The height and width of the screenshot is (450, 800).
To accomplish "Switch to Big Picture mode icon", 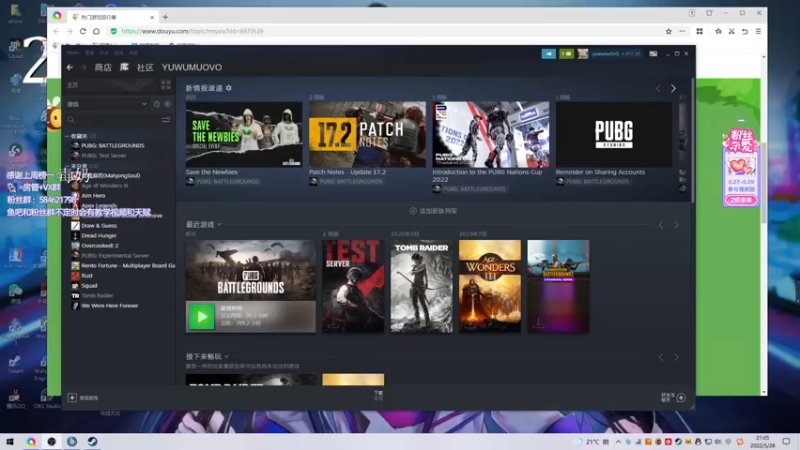I will [653, 54].
